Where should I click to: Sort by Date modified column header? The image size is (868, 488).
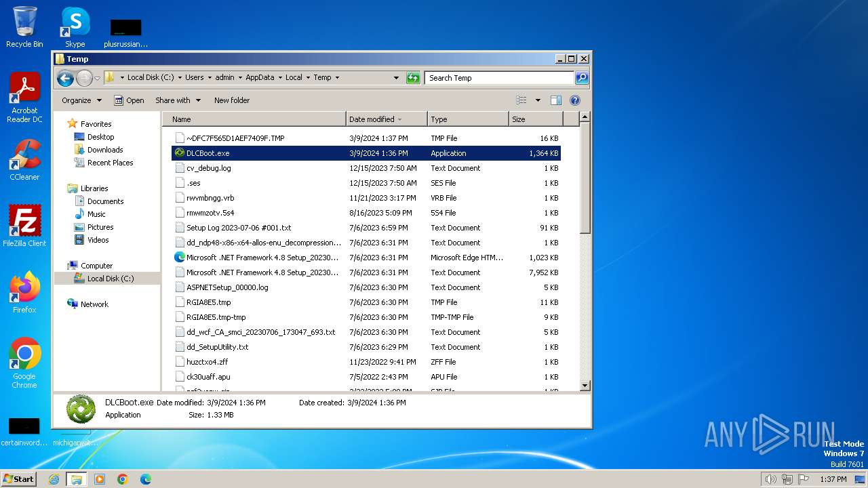point(387,119)
